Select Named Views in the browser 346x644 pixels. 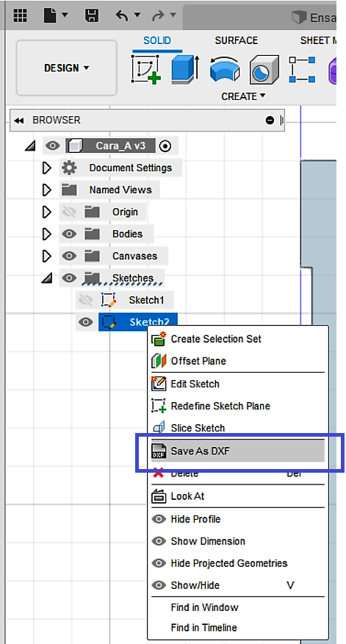click(x=120, y=190)
